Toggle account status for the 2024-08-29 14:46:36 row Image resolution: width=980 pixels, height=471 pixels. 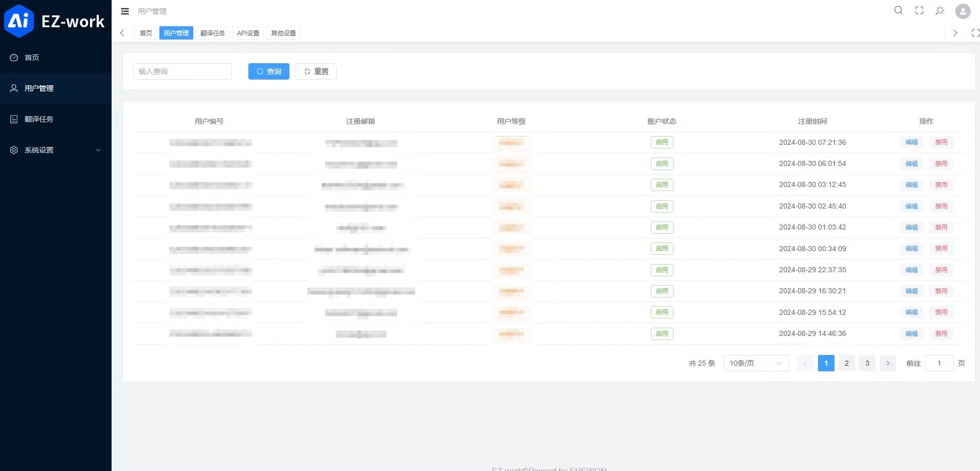click(661, 333)
